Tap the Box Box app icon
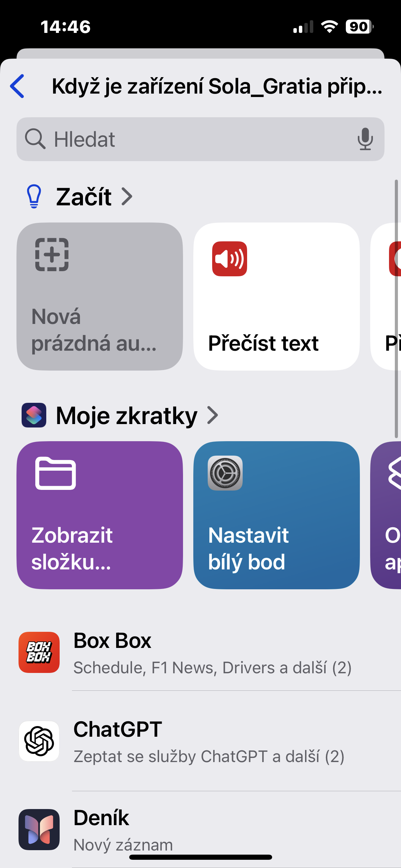The height and width of the screenshot is (868, 401). [39, 652]
